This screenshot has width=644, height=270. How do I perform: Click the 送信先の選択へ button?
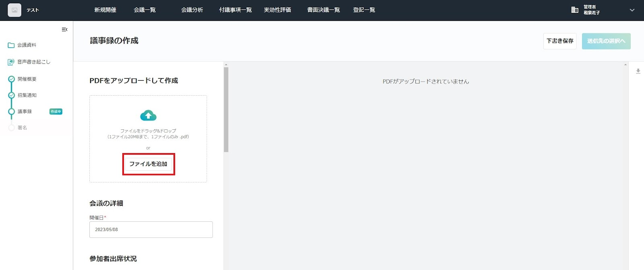(x=606, y=41)
